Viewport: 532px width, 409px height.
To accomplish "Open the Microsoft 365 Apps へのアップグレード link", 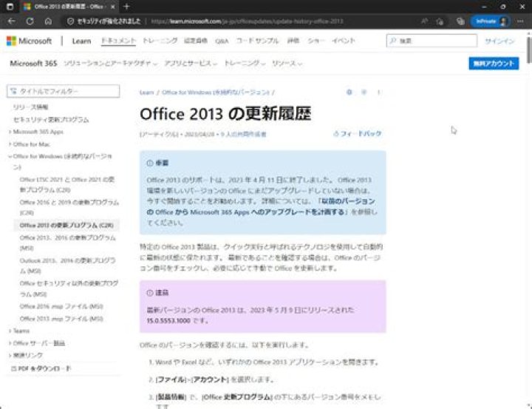I will [x=262, y=206].
